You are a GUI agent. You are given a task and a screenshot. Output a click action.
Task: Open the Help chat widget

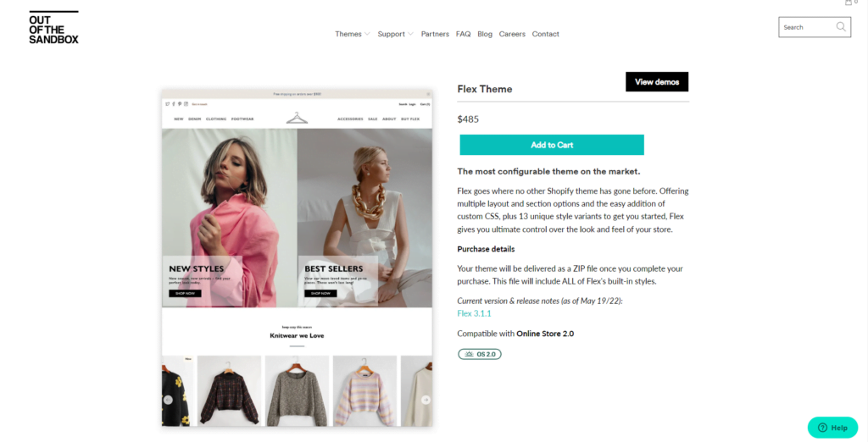coord(832,428)
